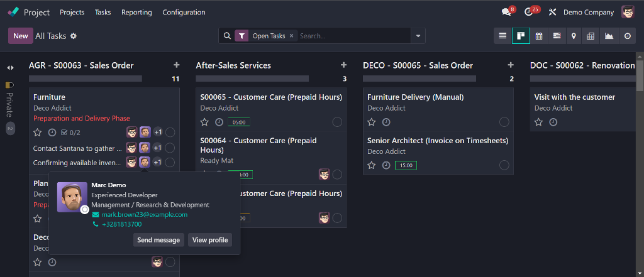Open the pivot table view
The height and width of the screenshot is (277, 644).
click(591, 36)
